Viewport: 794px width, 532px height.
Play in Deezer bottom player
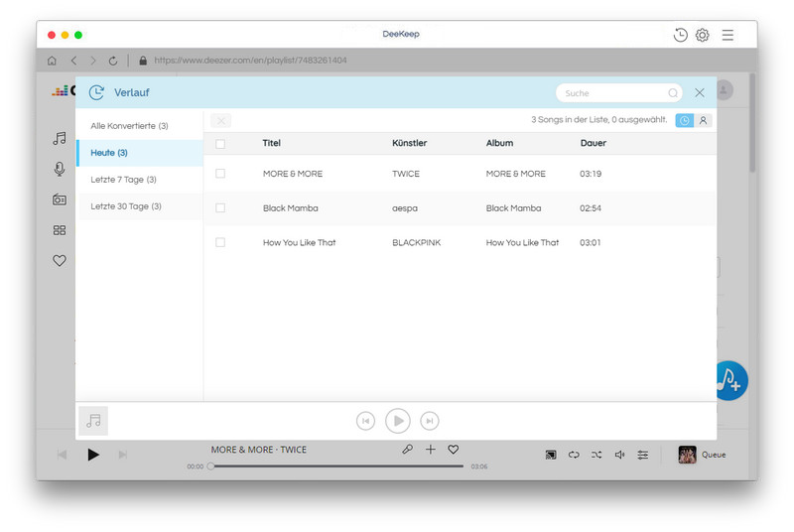click(93, 455)
